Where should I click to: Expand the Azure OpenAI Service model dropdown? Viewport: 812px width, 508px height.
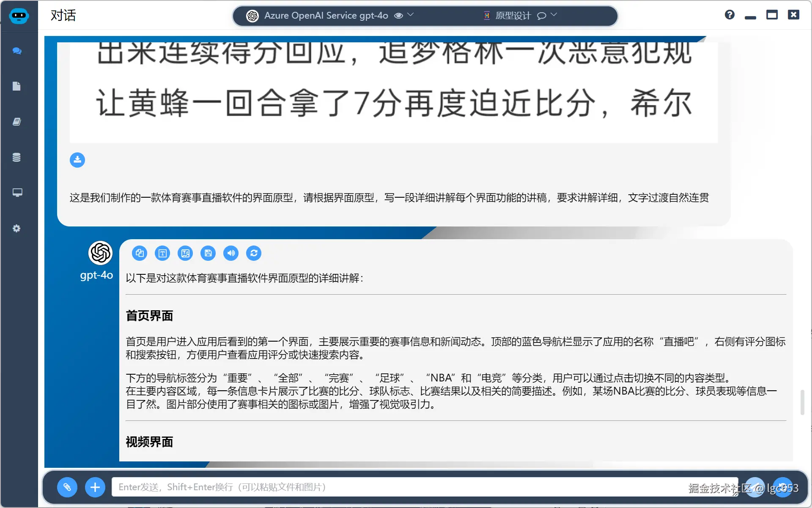[x=410, y=15]
